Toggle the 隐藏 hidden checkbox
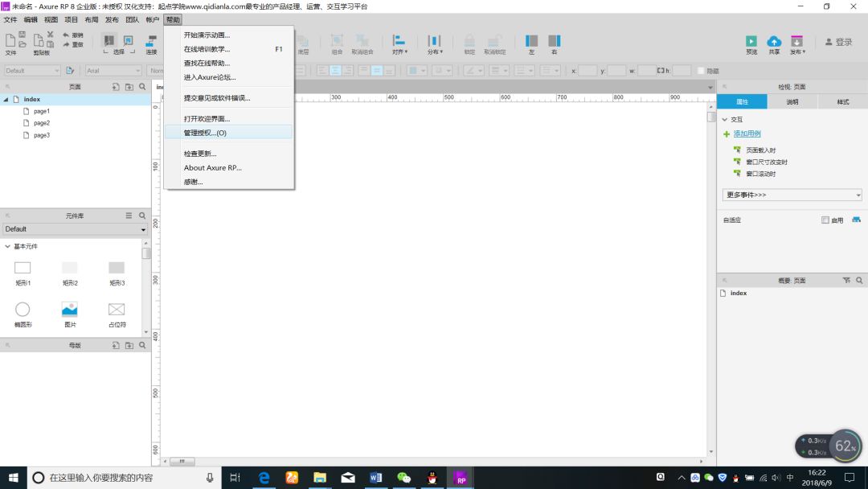 [701, 71]
